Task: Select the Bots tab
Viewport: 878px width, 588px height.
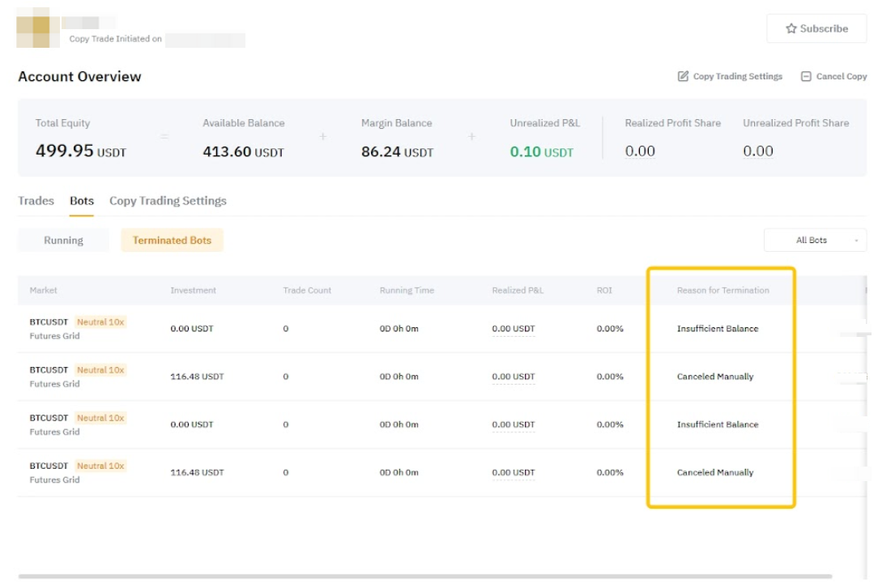Action: [82, 201]
